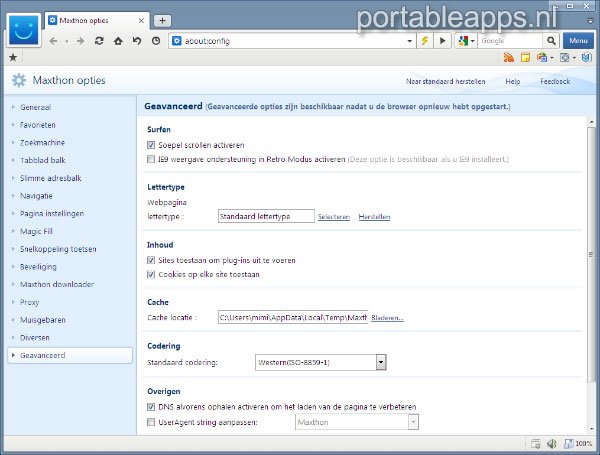Select the Geavanceerd settings section
Screen dimensions: 600x455
point(70,355)
